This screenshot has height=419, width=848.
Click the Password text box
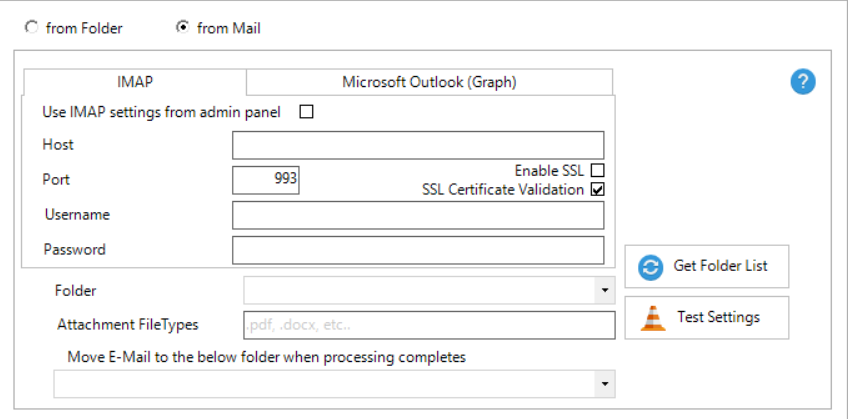pyautogui.click(x=418, y=250)
